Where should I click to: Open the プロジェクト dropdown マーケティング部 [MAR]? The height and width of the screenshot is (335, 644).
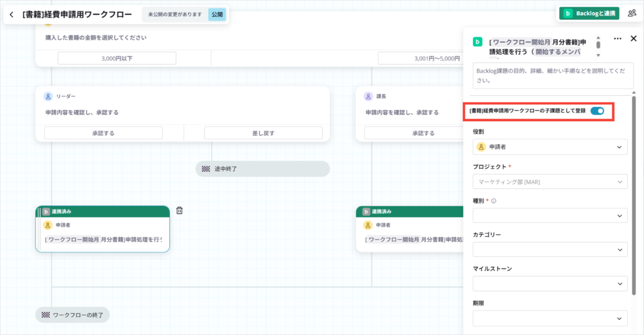(550, 182)
